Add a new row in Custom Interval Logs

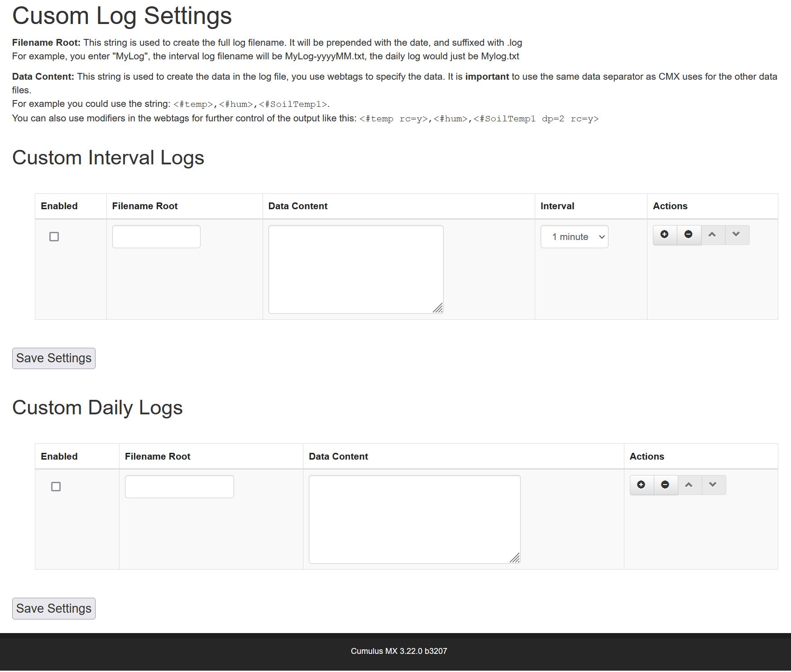tap(665, 235)
